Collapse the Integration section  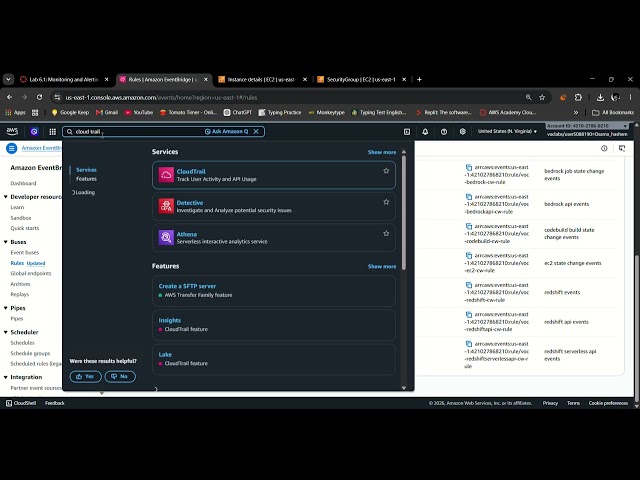pos(6,377)
